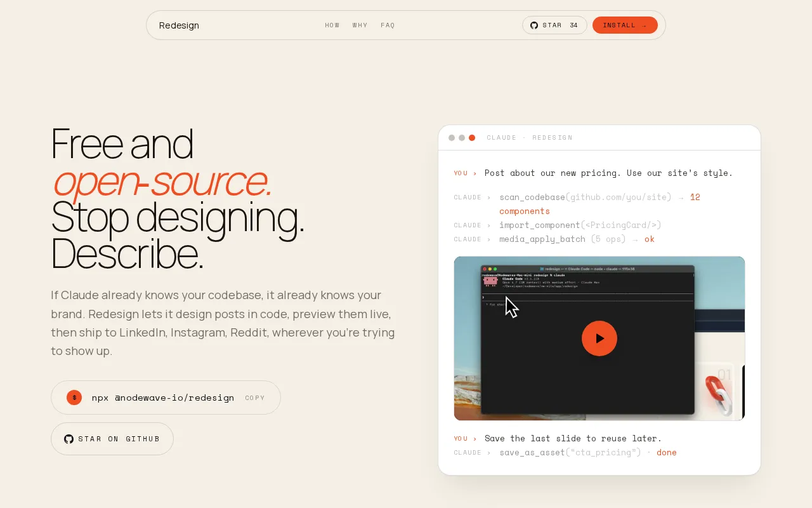Screen dimensions: 812x508
Task: Open the WHY nav link
Action: pyautogui.click(x=360, y=25)
